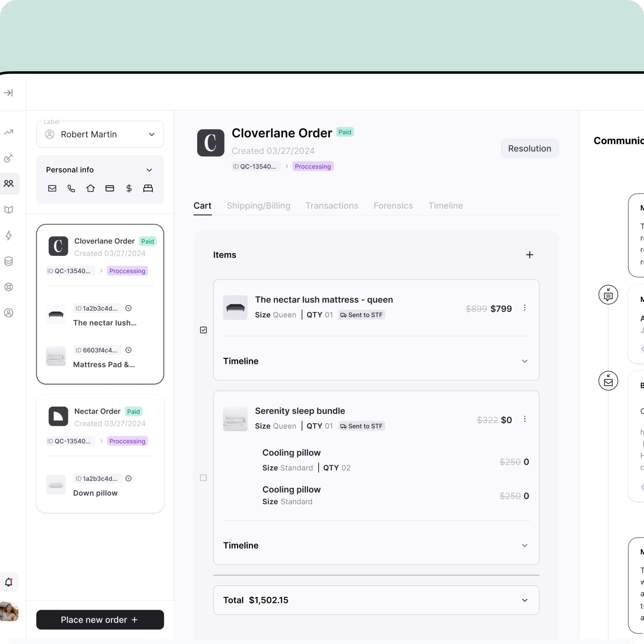This screenshot has width=644, height=644.
Task: Click the Serenity sleep bundle product thumbnail
Action: (235, 419)
